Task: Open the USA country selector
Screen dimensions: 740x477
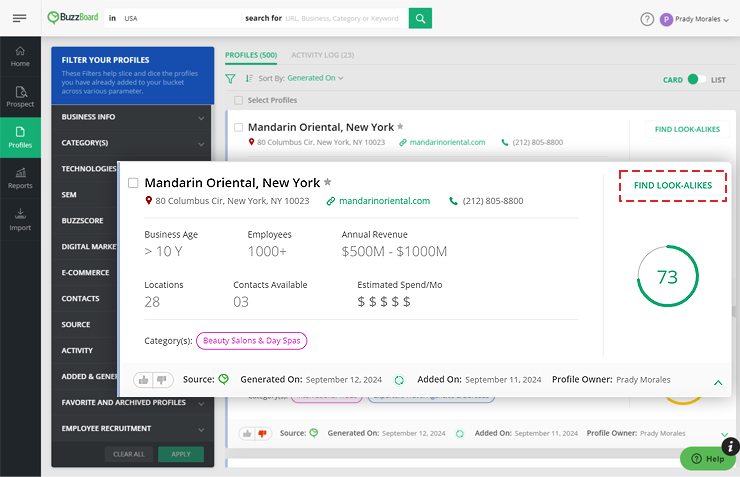Action: point(172,18)
